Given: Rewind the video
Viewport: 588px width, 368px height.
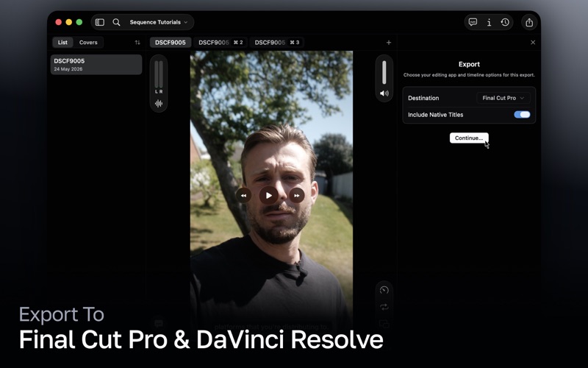Looking at the screenshot, I should click(244, 196).
